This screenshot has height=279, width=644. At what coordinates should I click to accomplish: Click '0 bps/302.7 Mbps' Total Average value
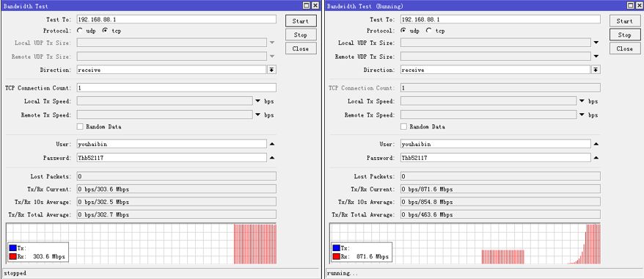[x=177, y=215]
